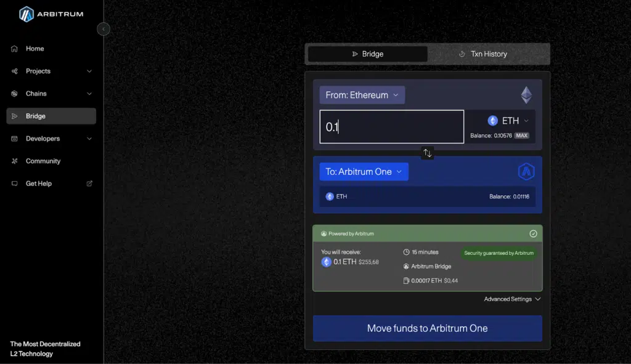The height and width of the screenshot is (364, 631).
Task: Click the $255.68 value text
Action: (368, 262)
